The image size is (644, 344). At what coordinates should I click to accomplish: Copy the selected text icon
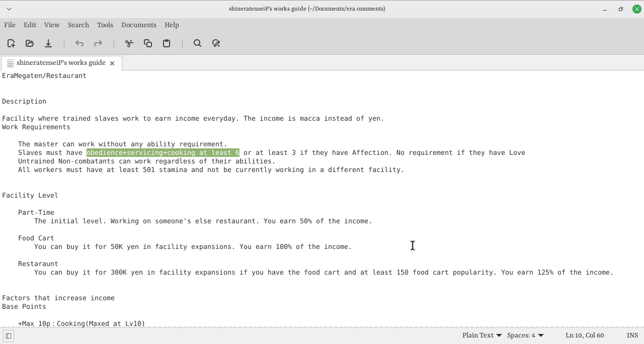[148, 43]
